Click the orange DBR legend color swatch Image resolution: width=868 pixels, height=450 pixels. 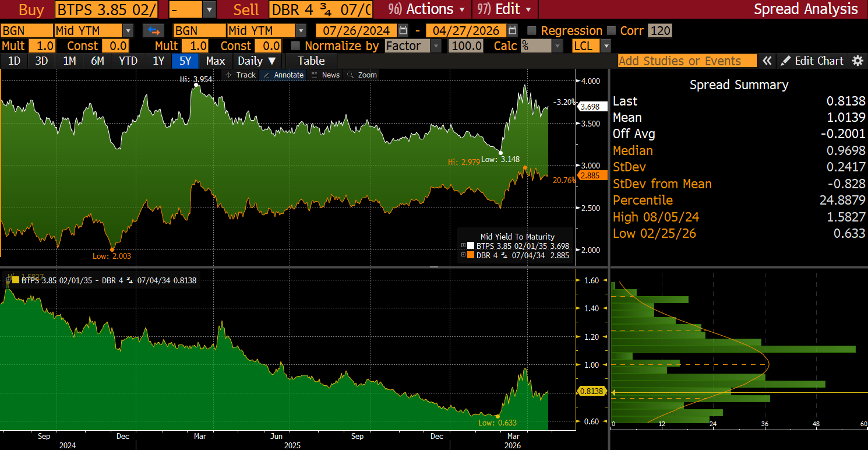(471, 255)
